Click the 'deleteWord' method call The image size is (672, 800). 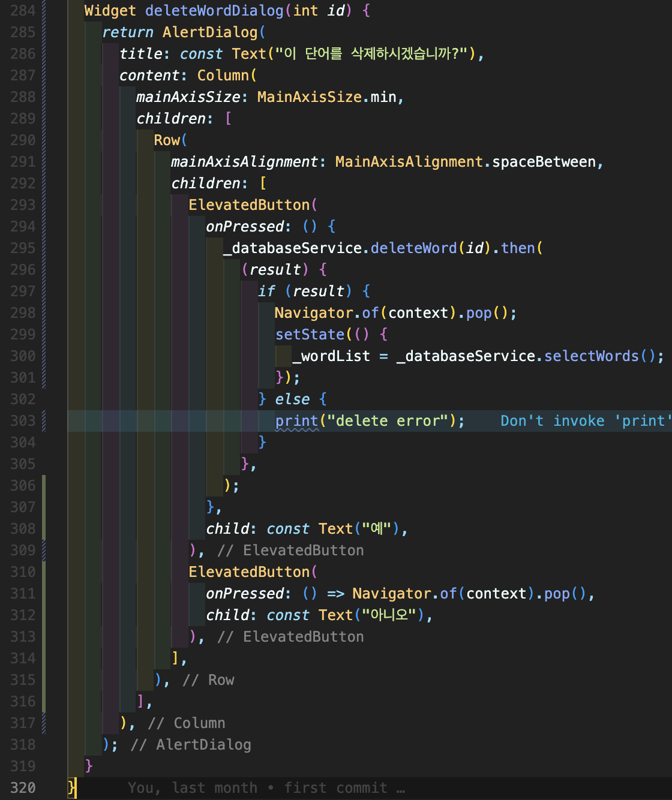pos(414,248)
